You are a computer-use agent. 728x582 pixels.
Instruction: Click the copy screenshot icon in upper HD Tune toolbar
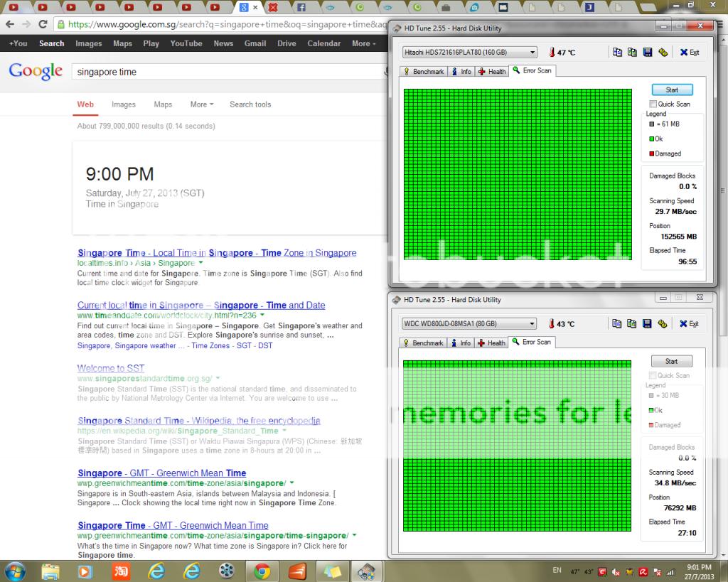pyautogui.click(x=631, y=52)
